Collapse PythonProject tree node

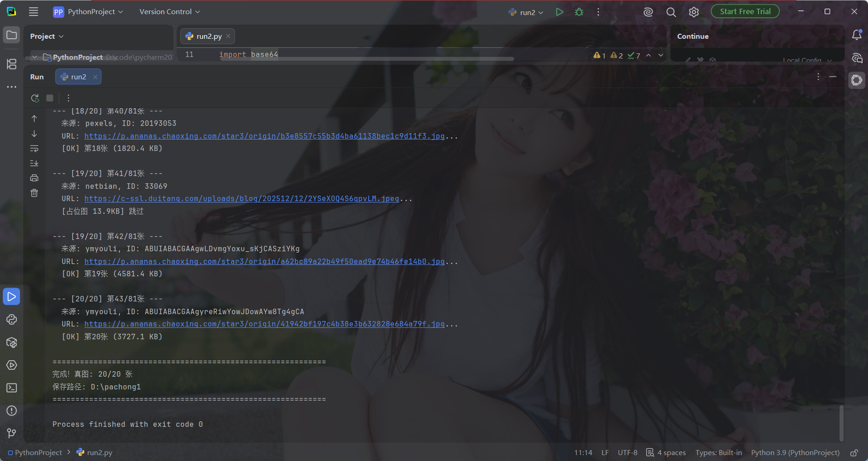click(x=35, y=57)
